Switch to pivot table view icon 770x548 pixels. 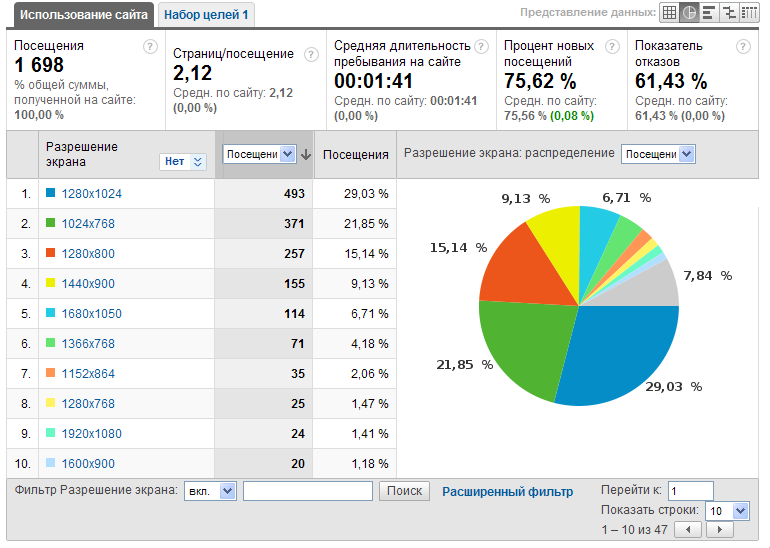click(748, 13)
